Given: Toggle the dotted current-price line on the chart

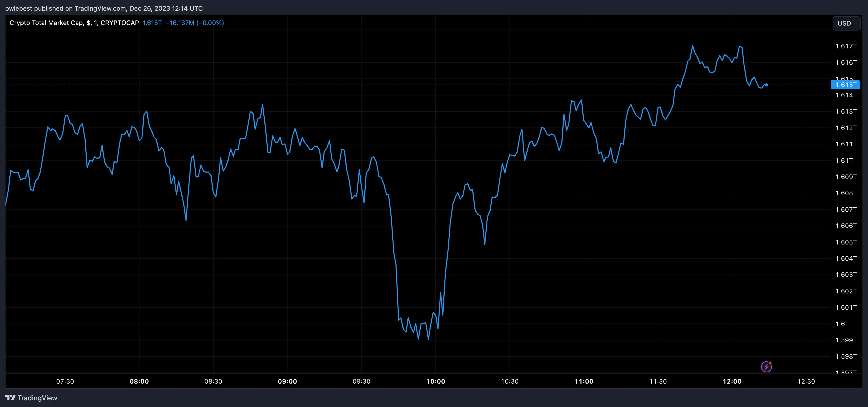Looking at the screenshot, I should tap(404, 85).
